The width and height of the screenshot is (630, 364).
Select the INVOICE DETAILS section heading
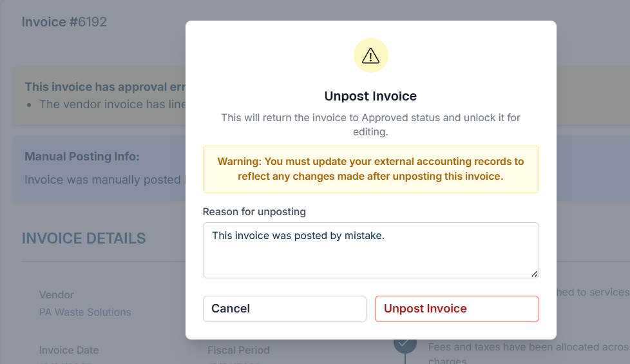coord(84,238)
